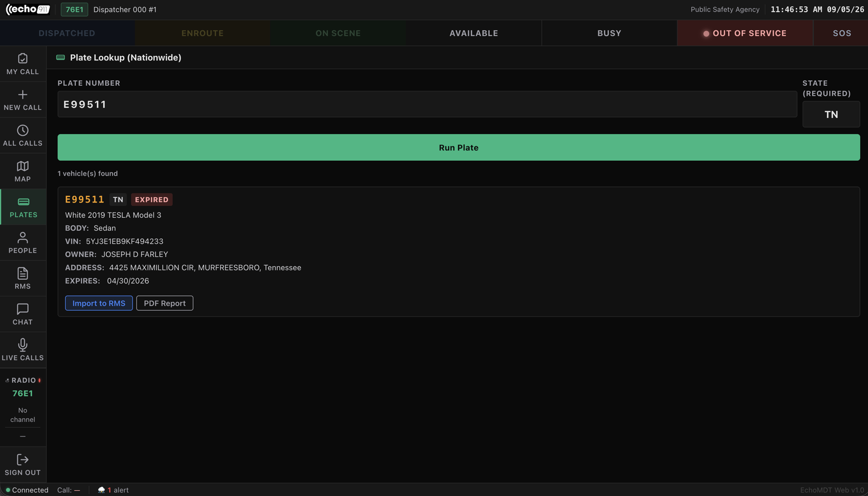
Task: Click the VIN 5YJ3E1EB9KF494233 text
Action: (x=125, y=241)
